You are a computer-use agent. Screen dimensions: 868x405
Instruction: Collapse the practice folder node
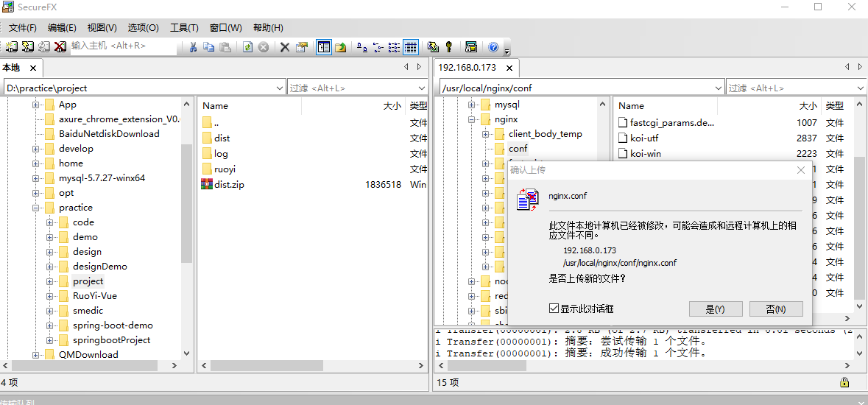pos(35,208)
